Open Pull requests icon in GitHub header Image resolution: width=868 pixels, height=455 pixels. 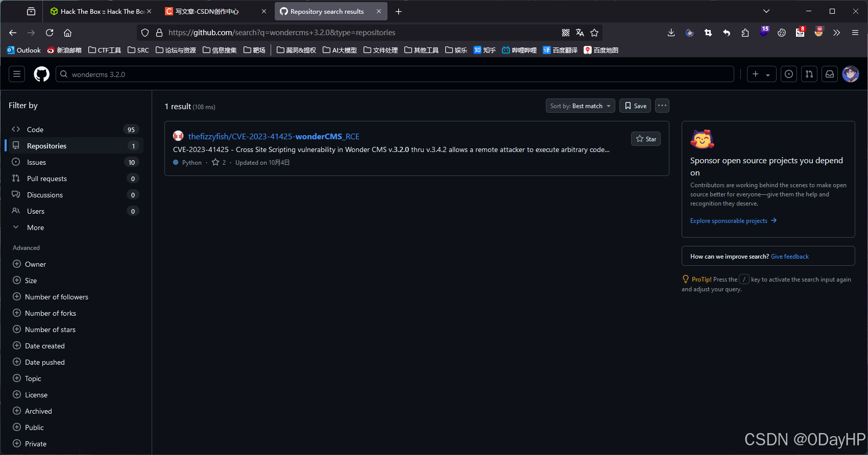click(x=809, y=74)
